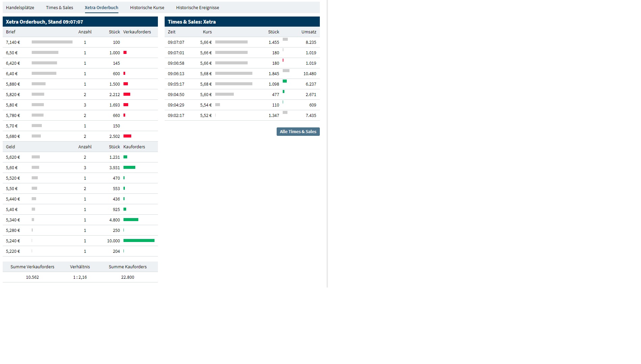Viewport: 641px width, 364px height.
Task: Click the Kurs column header
Action: [207, 32]
